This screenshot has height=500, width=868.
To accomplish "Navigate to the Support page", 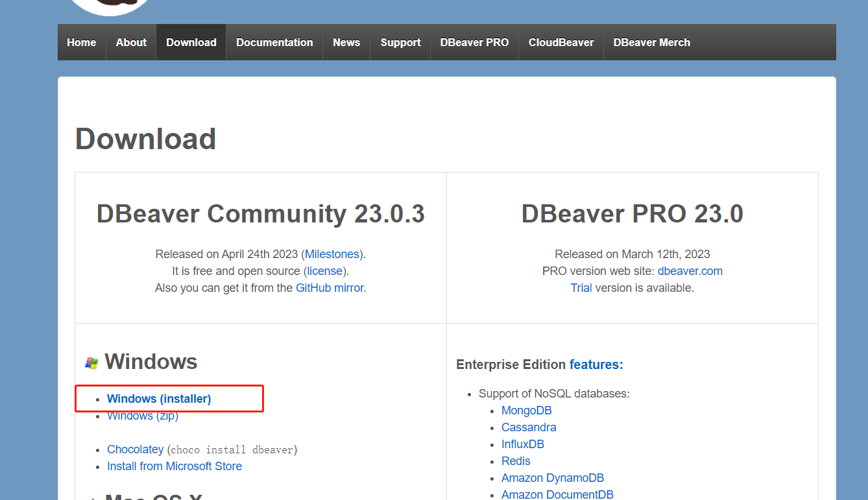I will pos(400,42).
